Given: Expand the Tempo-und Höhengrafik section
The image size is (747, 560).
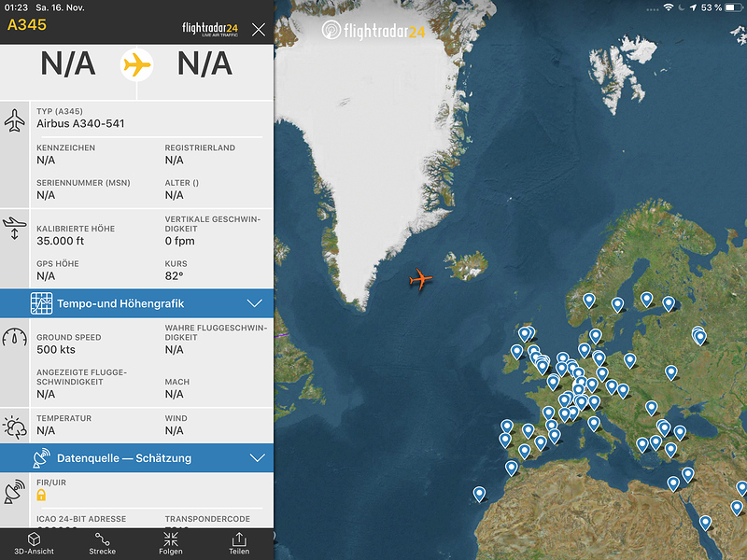Looking at the screenshot, I should point(136,303).
